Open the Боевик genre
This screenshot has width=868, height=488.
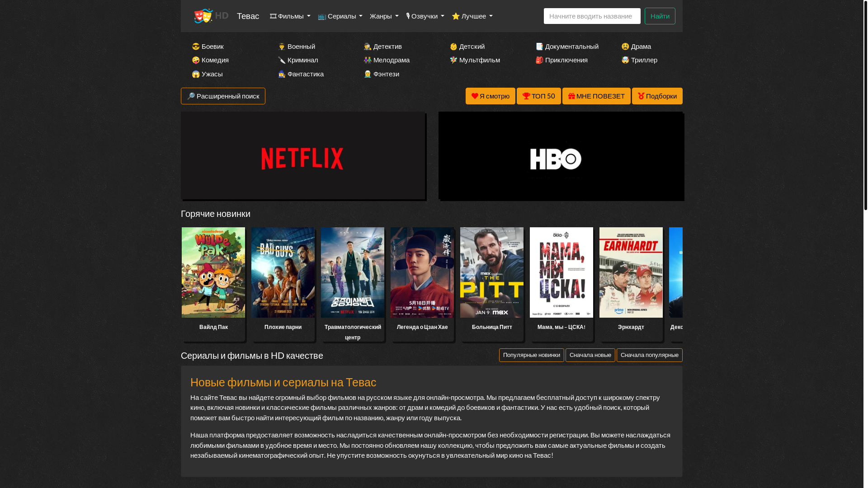tap(208, 47)
